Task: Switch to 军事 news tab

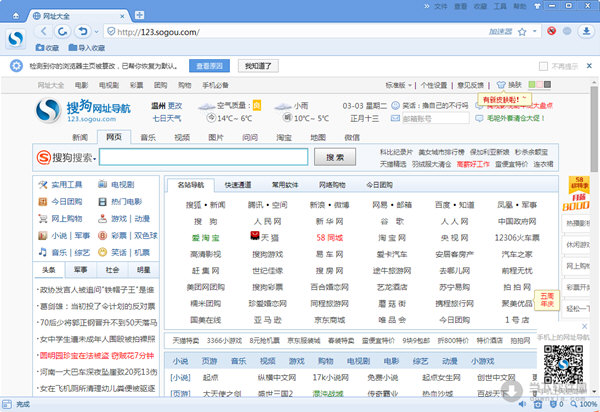Action: click(80, 270)
